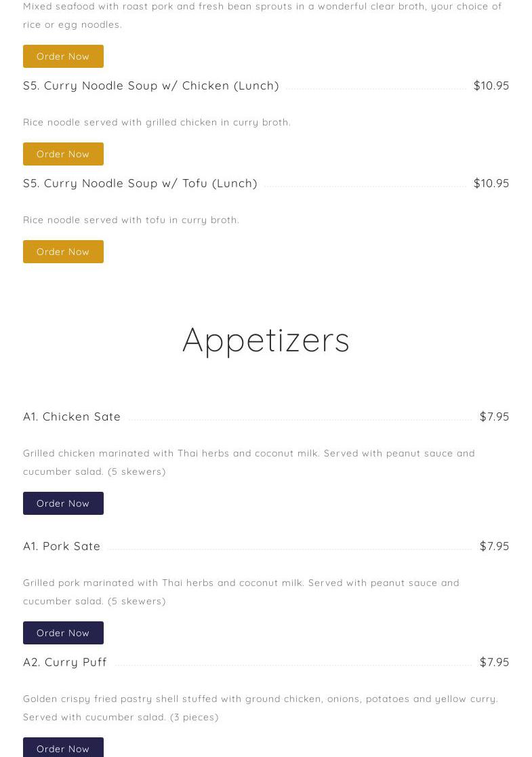The width and height of the screenshot is (532, 757).
Task: Click the $10.95 price for chicken curry noodle soup
Action: click(x=491, y=85)
